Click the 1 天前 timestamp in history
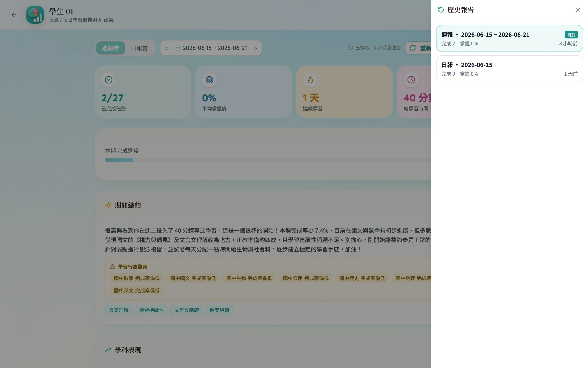The height and width of the screenshot is (368, 588). tap(571, 74)
